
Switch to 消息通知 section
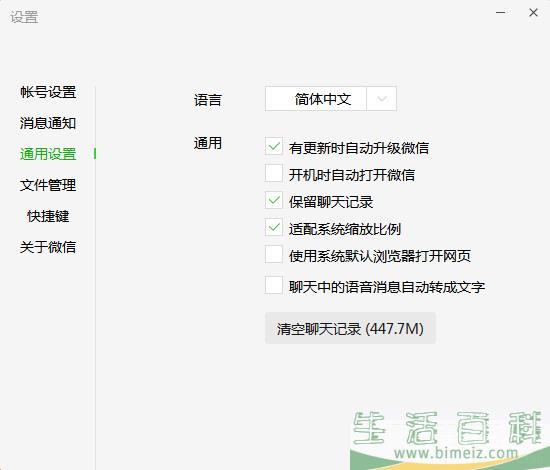(48, 123)
